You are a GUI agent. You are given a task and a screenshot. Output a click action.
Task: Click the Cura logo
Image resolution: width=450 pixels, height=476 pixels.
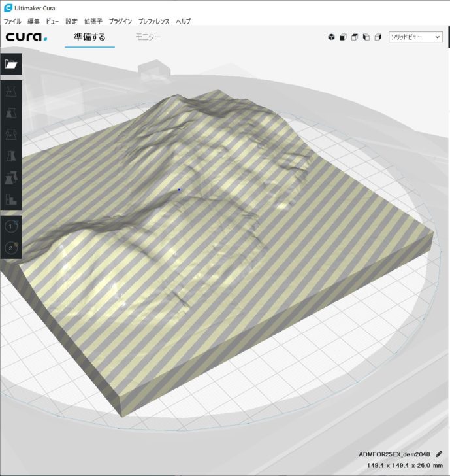(x=26, y=37)
